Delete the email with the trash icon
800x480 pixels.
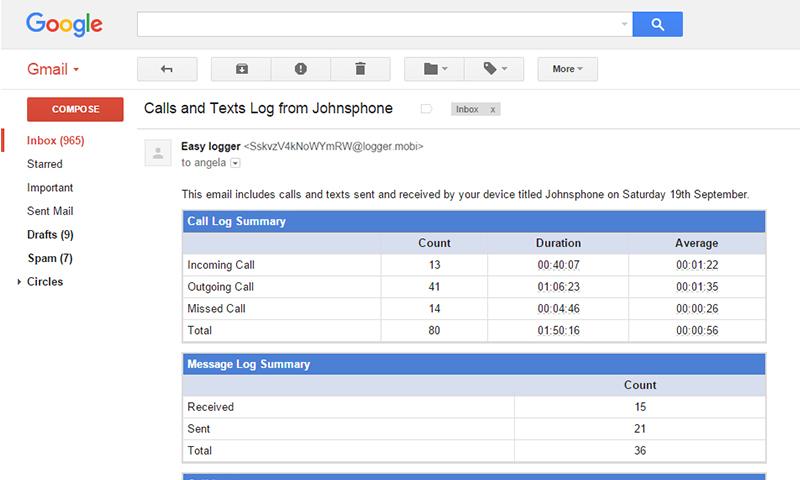[x=359, y=69]
